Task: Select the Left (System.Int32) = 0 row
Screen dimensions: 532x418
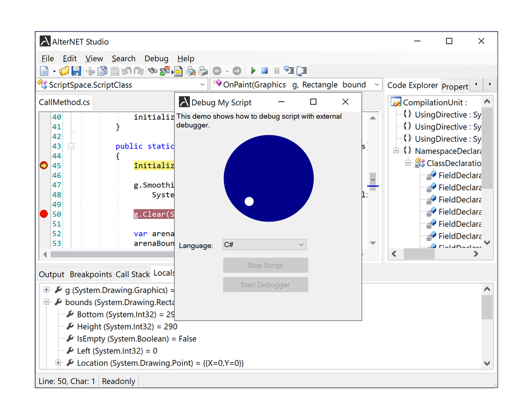Action: pyautogui.click(x=117, y=351)
